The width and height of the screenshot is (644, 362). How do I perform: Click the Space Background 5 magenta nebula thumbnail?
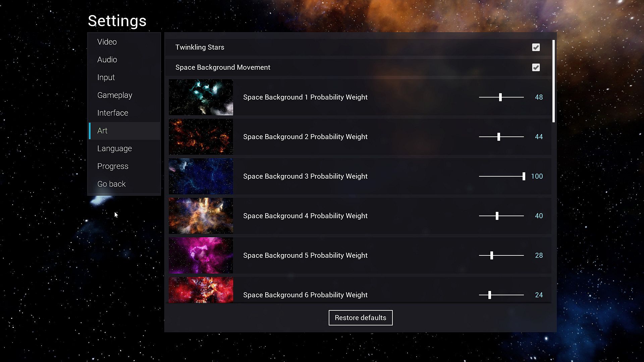pyautogui.click(x=201, y=255)
